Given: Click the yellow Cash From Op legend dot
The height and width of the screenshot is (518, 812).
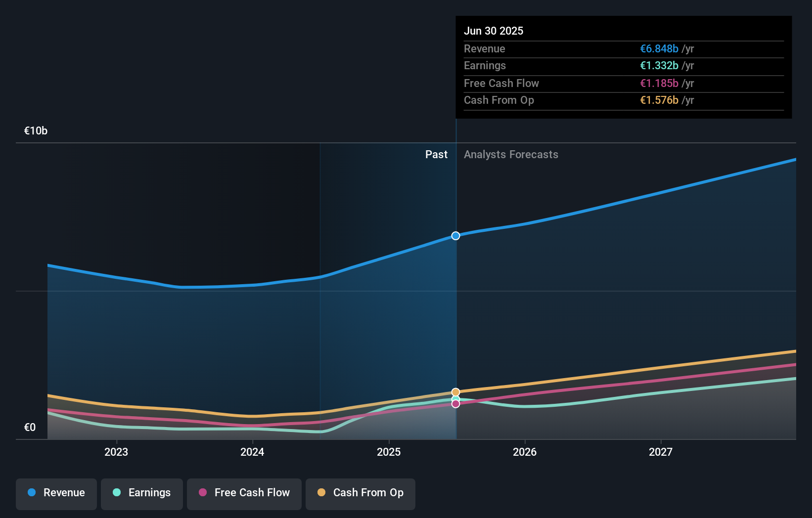Looking at the screenshot, I should pyautogui.click(x=322, y=493).
